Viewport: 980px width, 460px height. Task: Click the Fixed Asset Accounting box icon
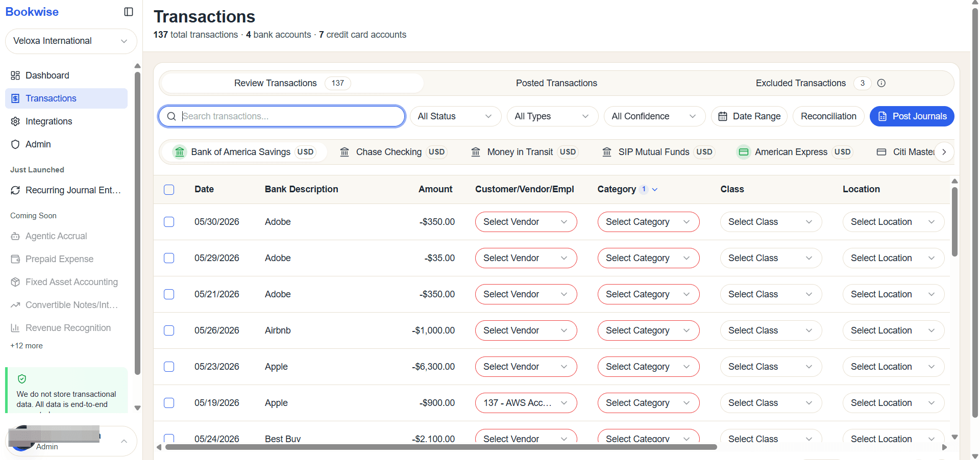(15, 282)
